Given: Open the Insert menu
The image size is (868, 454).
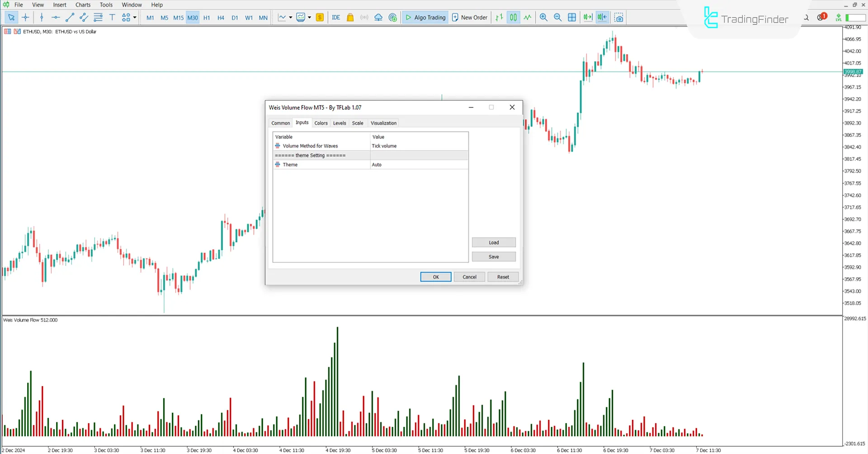Looking at the screenshot, I should (x=60, y=5).
